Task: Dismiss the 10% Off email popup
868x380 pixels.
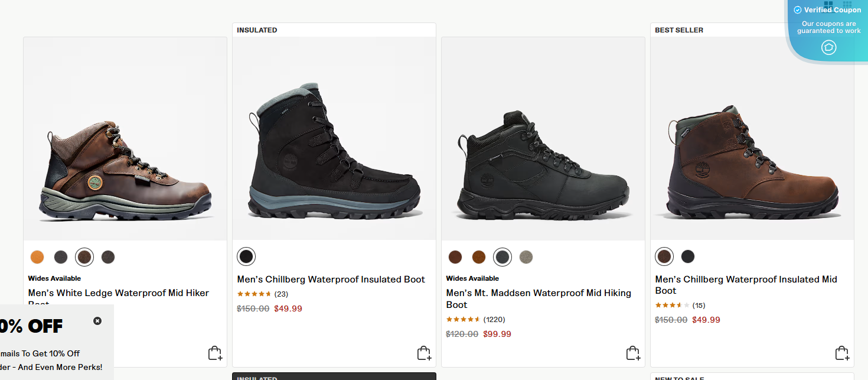Action: tap(97, 321)
